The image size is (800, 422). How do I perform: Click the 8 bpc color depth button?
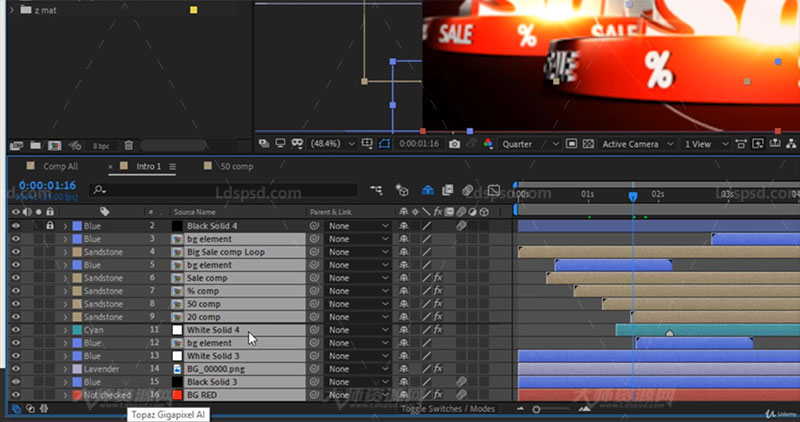click(x=101, y=146)
